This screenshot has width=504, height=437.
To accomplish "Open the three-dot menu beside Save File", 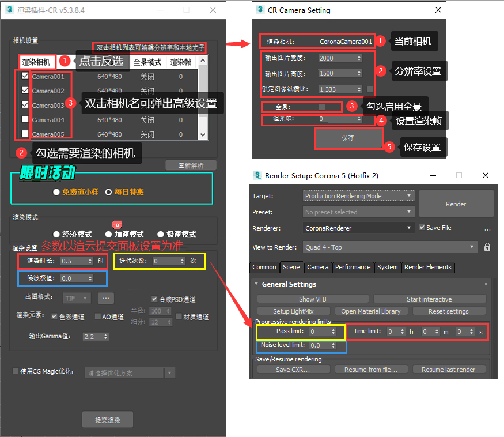I will (487, 229).
